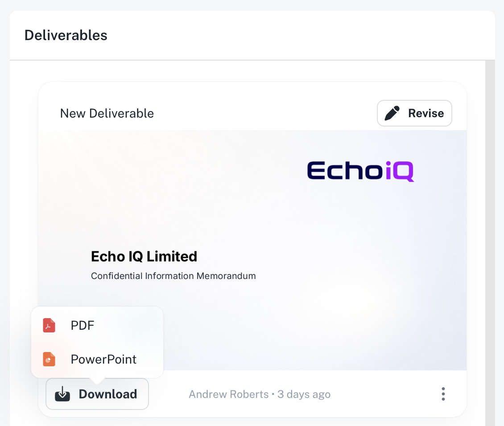The image size is (504, 426).
Task: Click the EchoiQ logo on the slide
Action: pyautogui.click(x=360, y=171)
